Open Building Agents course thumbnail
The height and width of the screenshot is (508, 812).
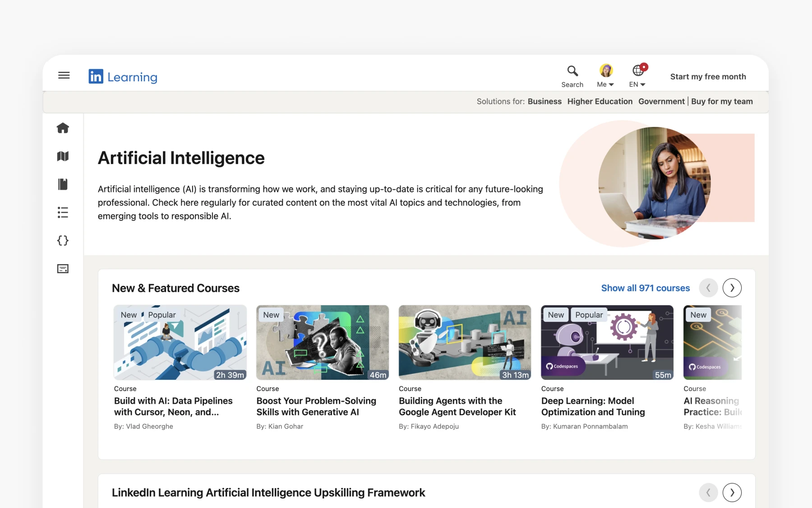click(465, 342)
